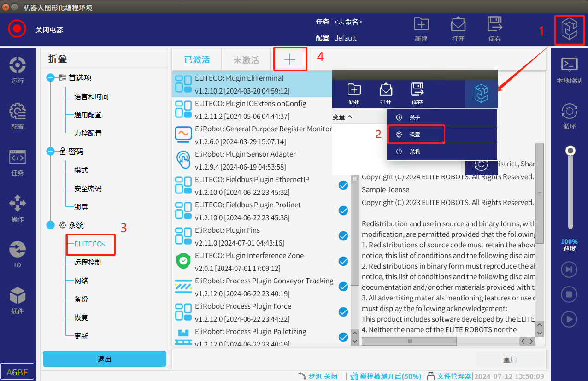Image resolution: width=588 pixels, height=381 pixels.
Task: Click the 退出 exit button
Action: pos(105,359)
